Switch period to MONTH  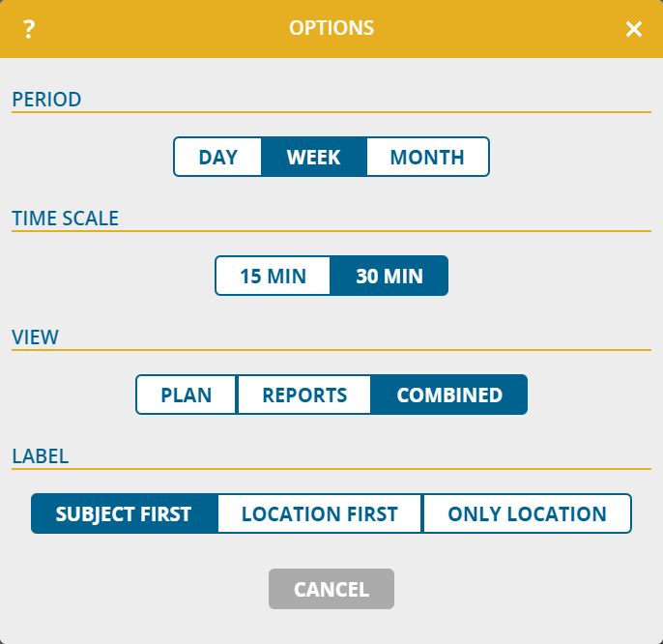[x=427, y=157]
